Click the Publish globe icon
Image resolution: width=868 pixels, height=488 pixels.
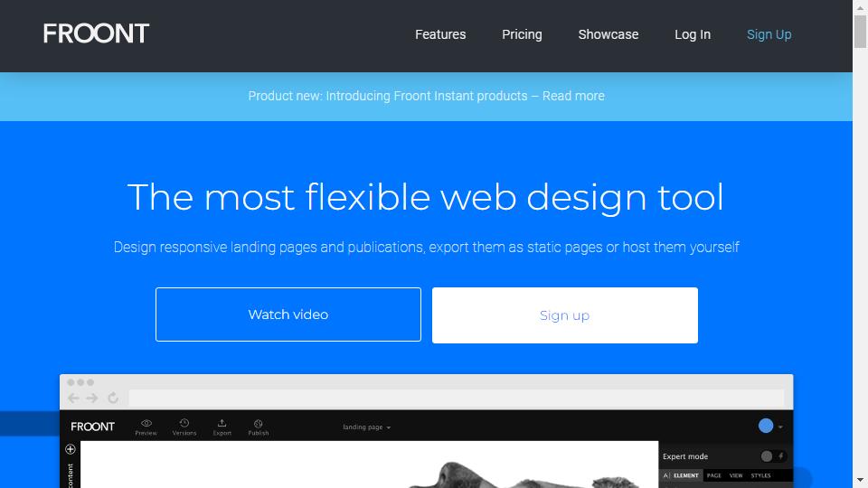coord(258,424)
